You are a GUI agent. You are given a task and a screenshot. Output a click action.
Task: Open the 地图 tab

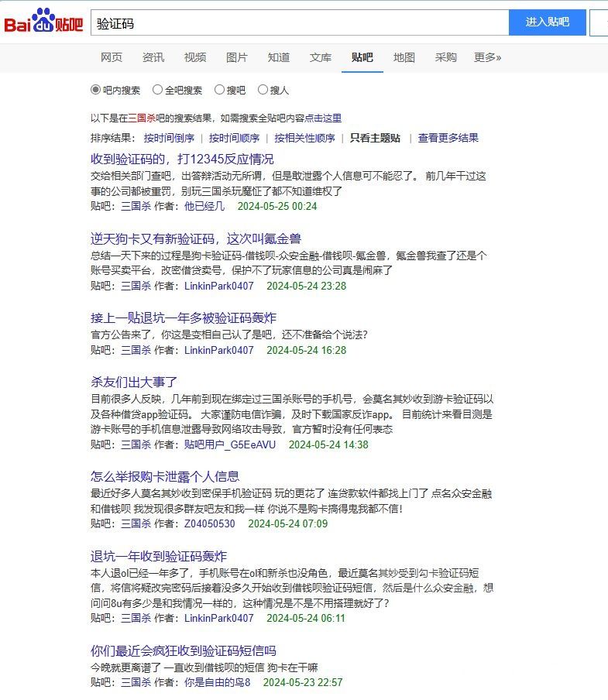pyautogui.click(x=404, y=57)
